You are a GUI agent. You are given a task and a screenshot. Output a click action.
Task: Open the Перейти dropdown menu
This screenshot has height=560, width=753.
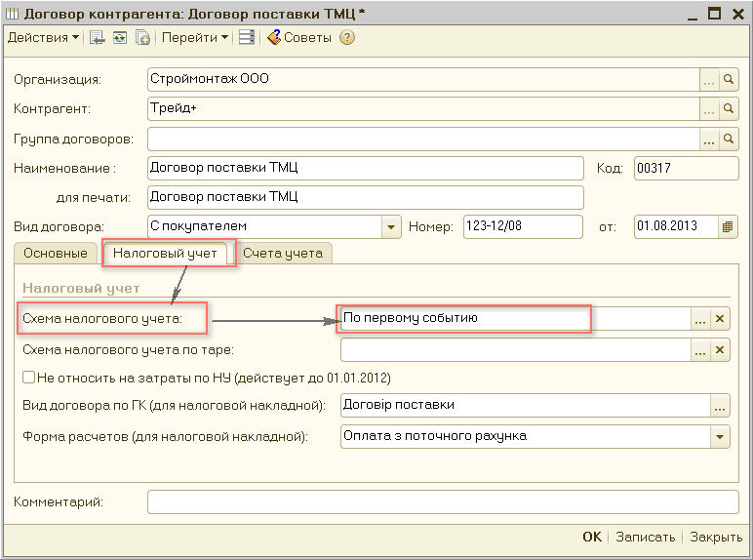click(x=195, y=38)
